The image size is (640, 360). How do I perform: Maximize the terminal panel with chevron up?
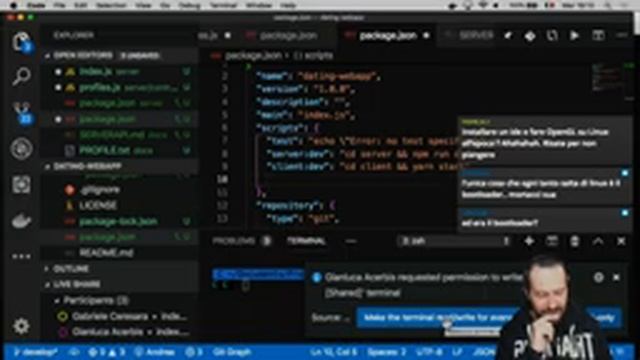598,241
